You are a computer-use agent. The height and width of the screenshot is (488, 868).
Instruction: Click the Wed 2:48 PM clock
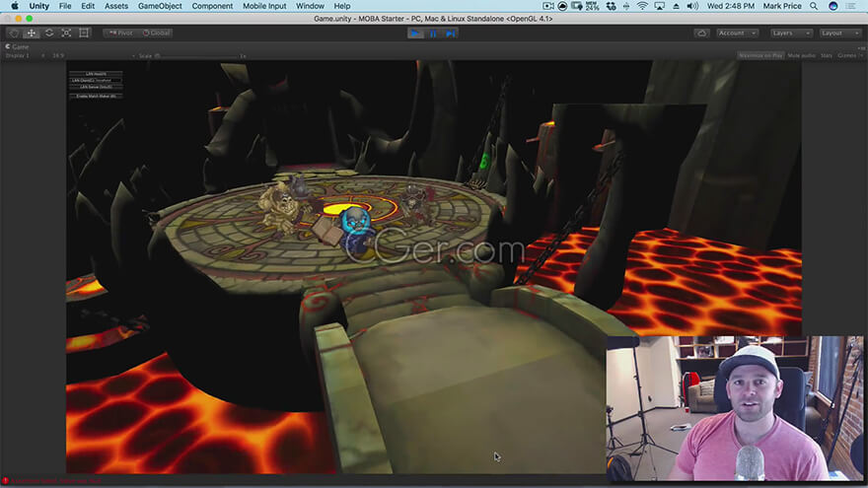coord(731,6)
